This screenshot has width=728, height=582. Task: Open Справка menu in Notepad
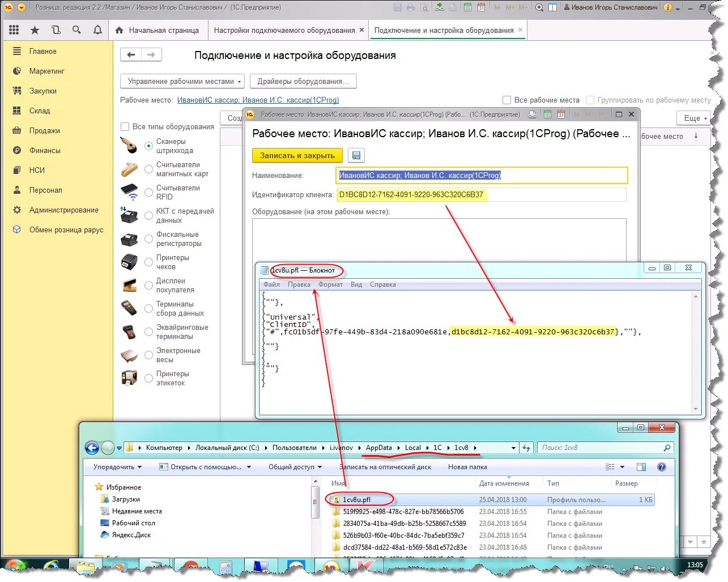(383, 284)
